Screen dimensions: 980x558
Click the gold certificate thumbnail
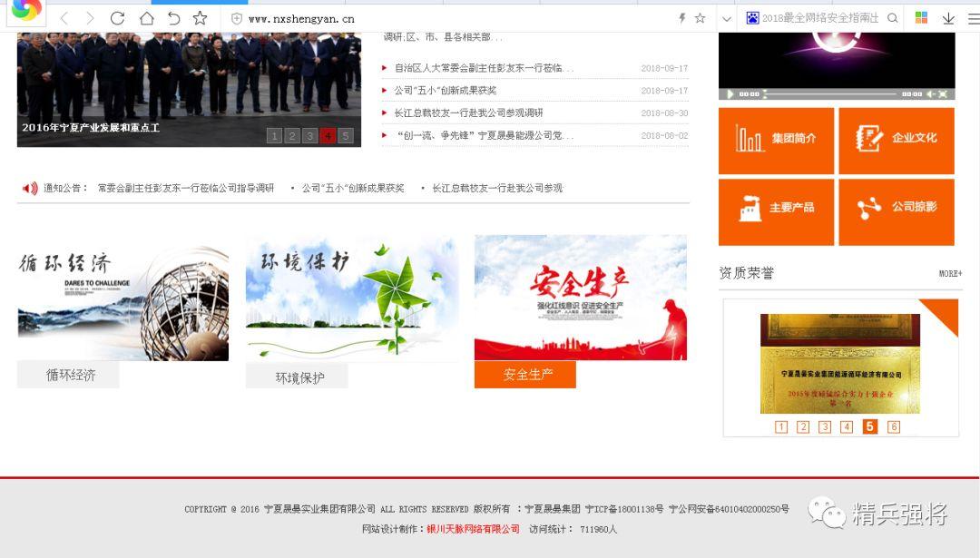840,364
